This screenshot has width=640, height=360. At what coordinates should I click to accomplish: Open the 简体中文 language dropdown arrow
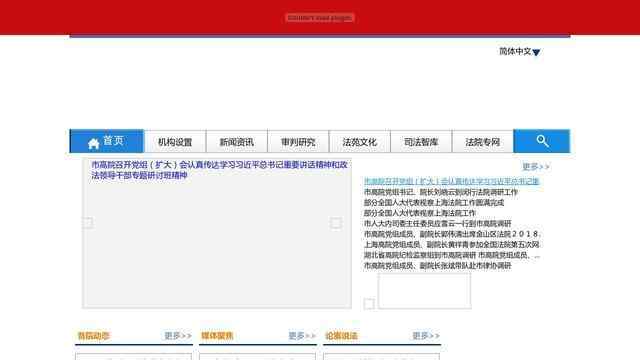536,52
